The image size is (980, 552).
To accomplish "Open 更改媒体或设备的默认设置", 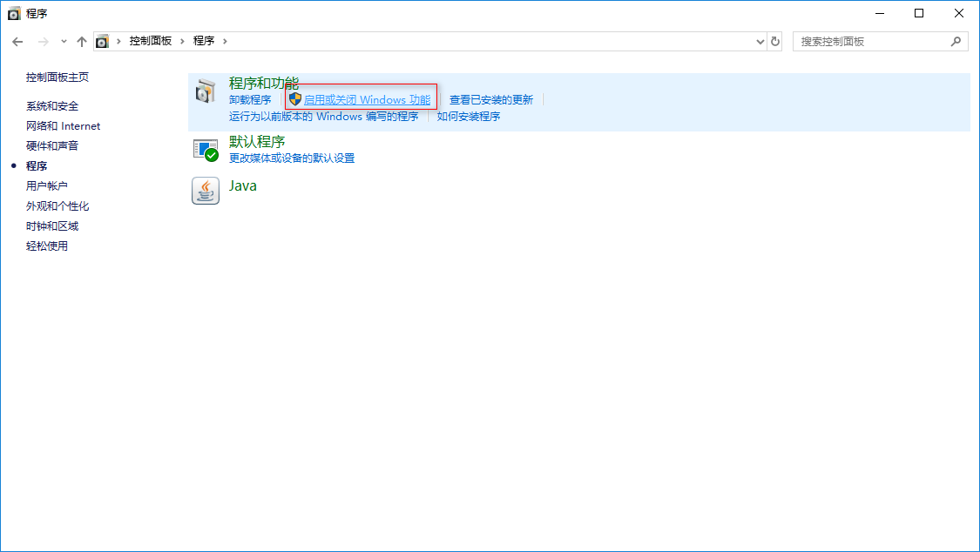I will pos(291,158).
